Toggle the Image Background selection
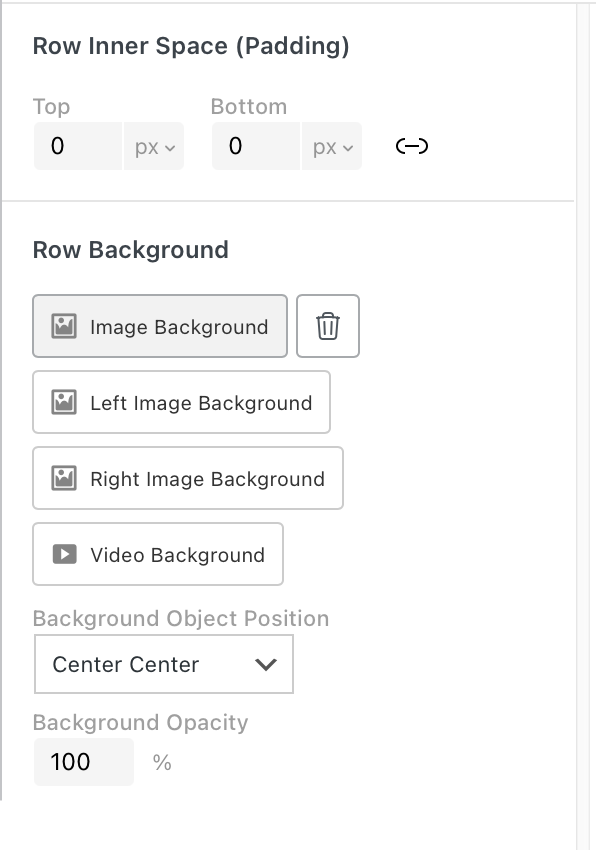 pyautogui.click(x=160, y=326)
